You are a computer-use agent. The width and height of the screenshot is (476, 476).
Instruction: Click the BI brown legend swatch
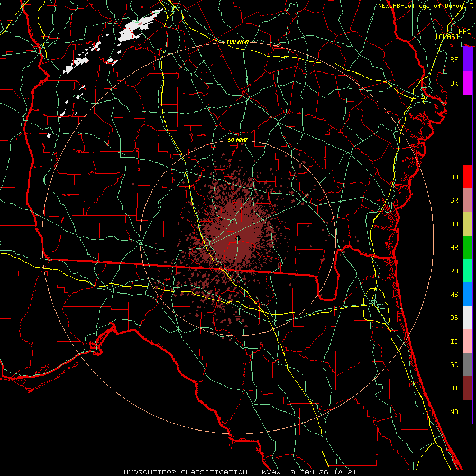(x=467, y=388)
